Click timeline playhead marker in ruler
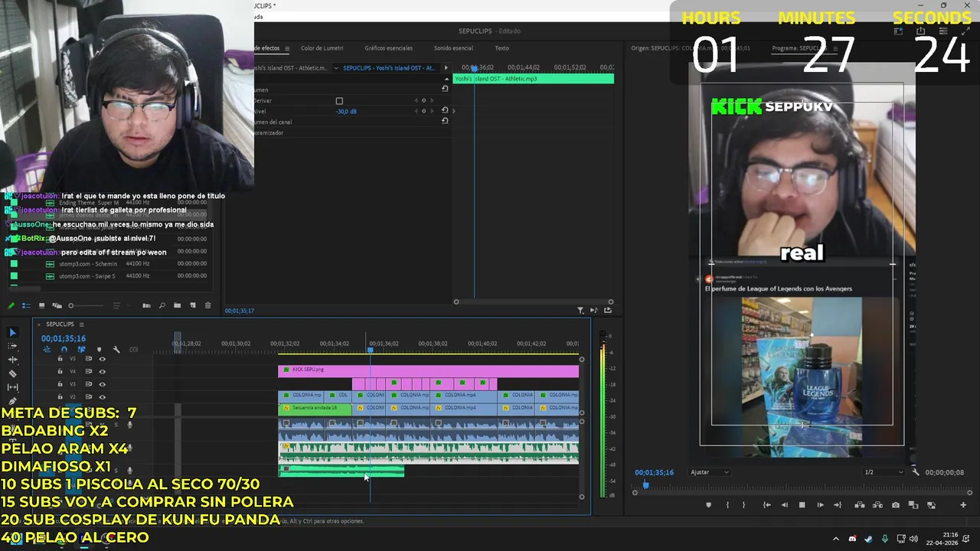Viewport: 980px width, 551px height. (x=371, y=349)
